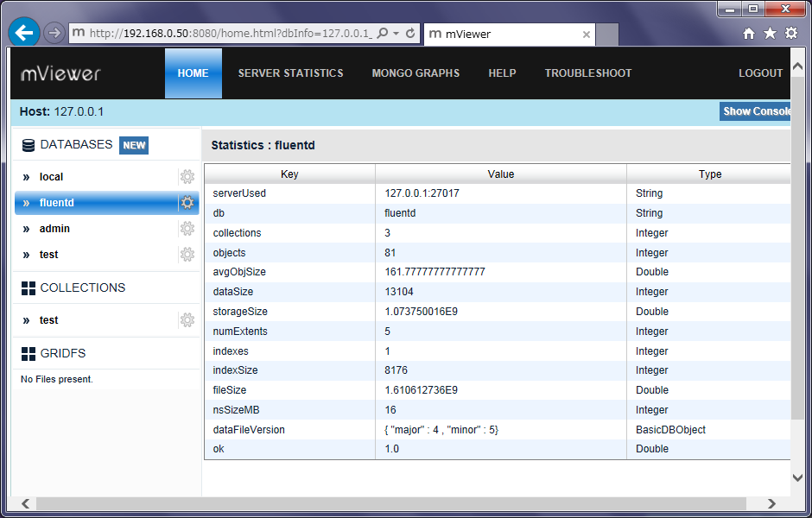Click the URL address field
The image size is (812, 518).
point(231,33)
